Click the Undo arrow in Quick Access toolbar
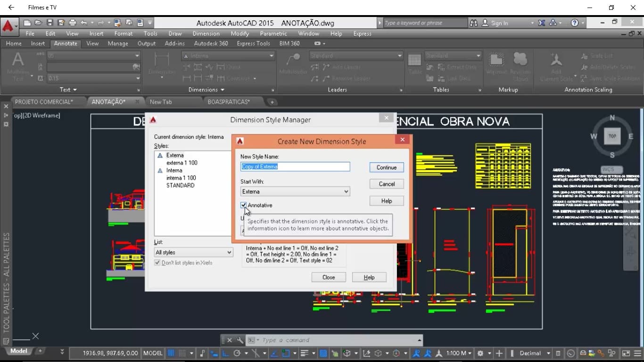The width and height of the screenshot is (644, 362). pos(84,23)
